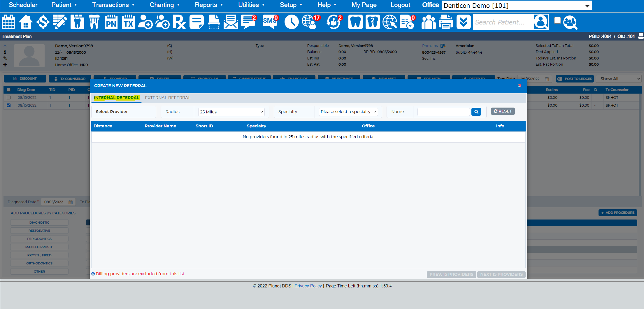
Task: Click the home house icon
Action: click(x=26, y=22)
